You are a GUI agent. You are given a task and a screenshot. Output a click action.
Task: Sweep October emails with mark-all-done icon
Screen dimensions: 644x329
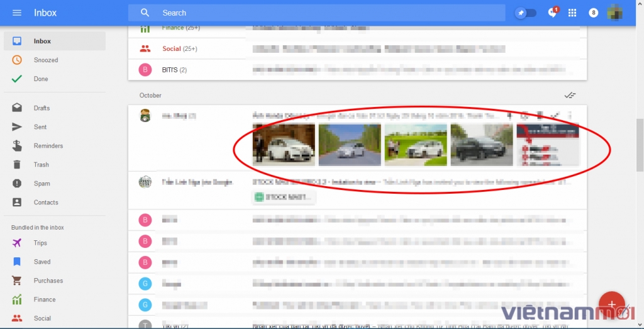tap(570, 95)
